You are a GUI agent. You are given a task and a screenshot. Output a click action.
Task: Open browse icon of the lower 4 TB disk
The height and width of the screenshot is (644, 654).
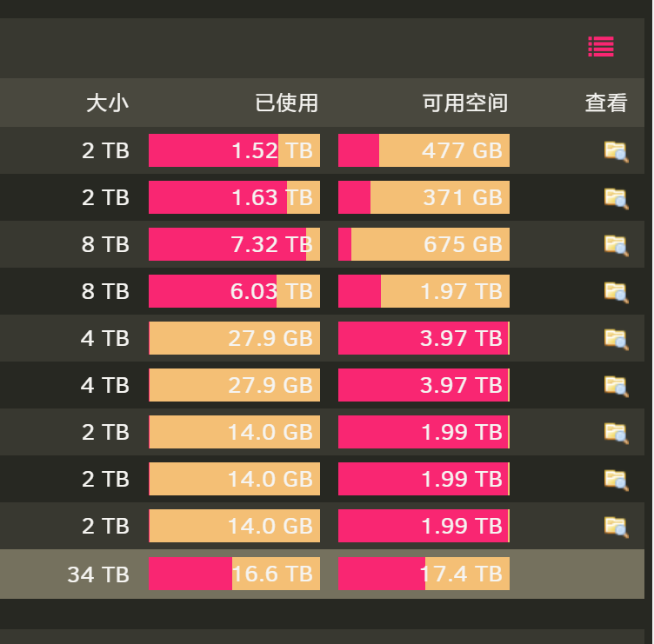(616, 386)
